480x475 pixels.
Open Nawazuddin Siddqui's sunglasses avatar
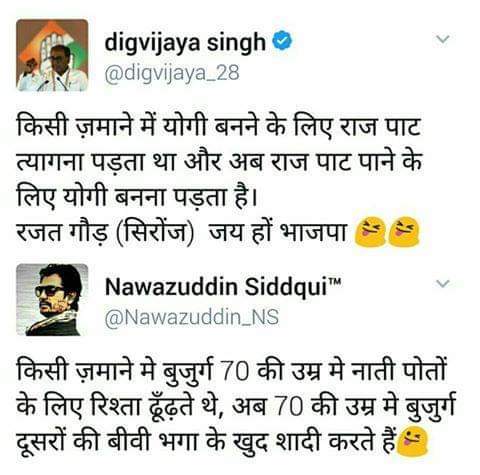coord(52,299)
